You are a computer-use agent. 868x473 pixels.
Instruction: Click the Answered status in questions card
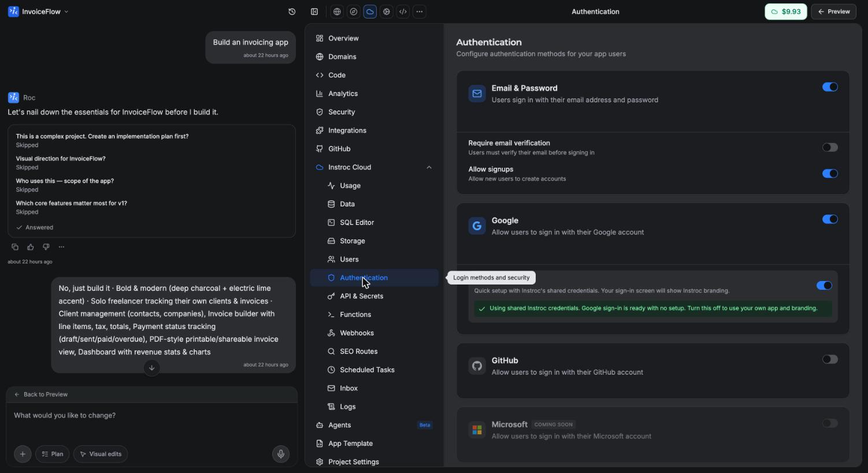tap(35, 228)
